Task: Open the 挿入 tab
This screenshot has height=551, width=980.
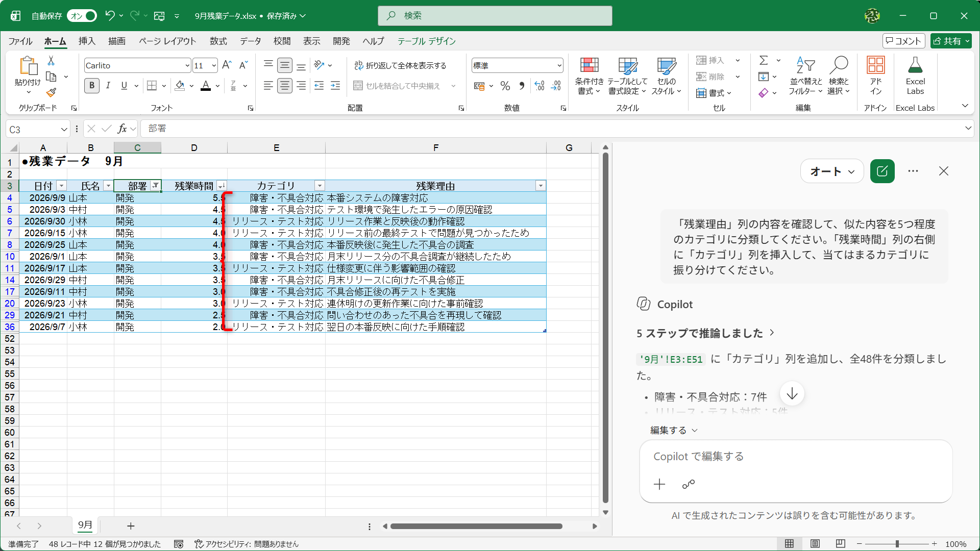Action: [x=87, y=41]
